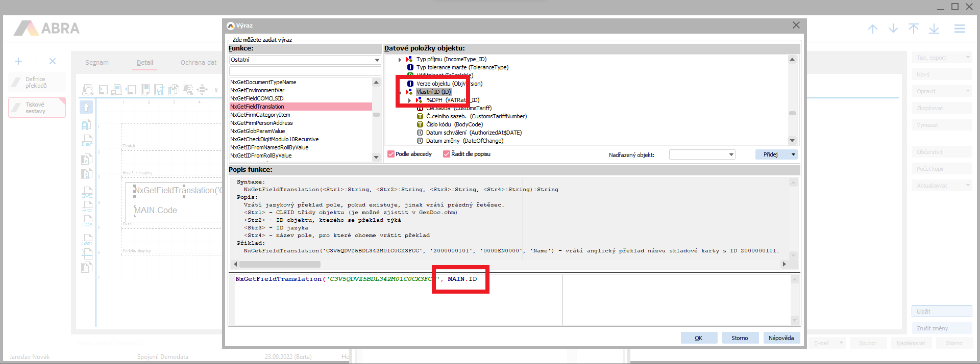Confirm the expression with OK button
Image resolution: width=980 pixels, height=364 pixels.
698,338
